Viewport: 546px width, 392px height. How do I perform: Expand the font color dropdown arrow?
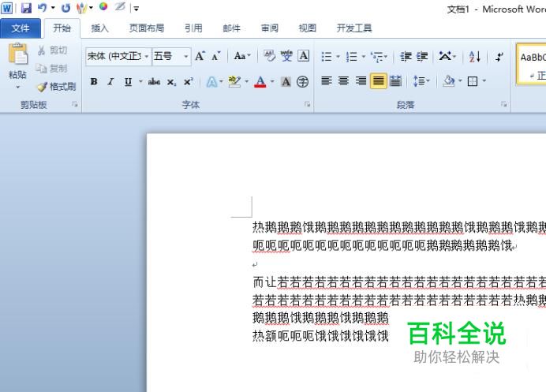pyautogui.click(x=272, y=82)
